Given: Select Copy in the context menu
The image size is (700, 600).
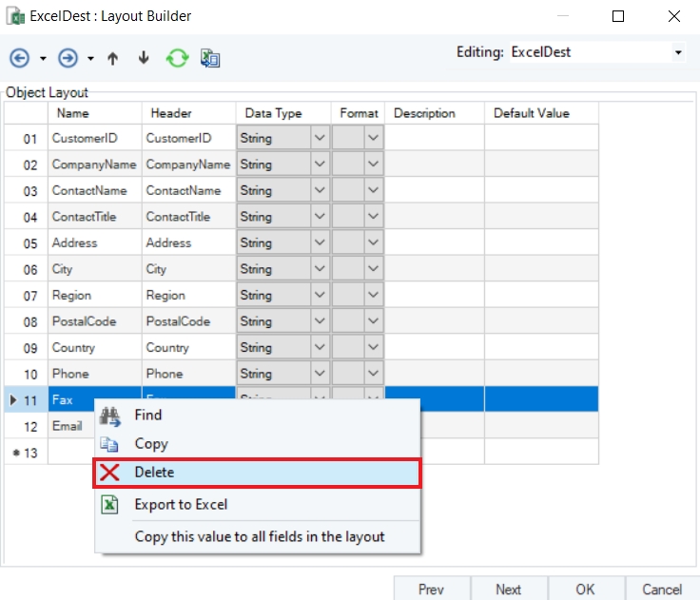Looking at the screenshot, I should pos(151,444).
